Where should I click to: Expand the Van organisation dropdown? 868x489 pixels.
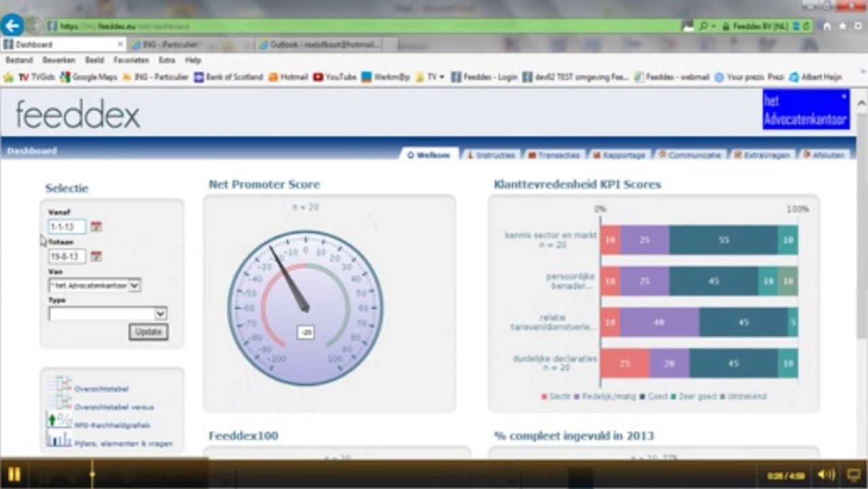134,286
